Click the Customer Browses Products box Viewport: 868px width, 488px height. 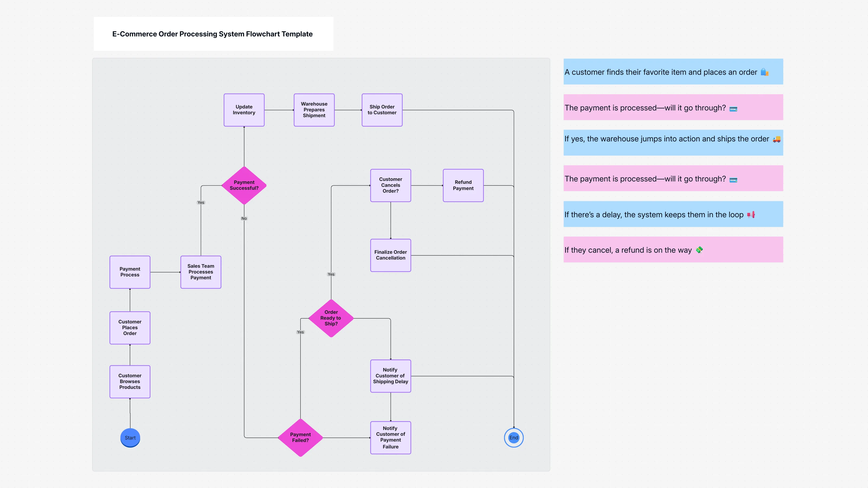(x=130, y=382)
